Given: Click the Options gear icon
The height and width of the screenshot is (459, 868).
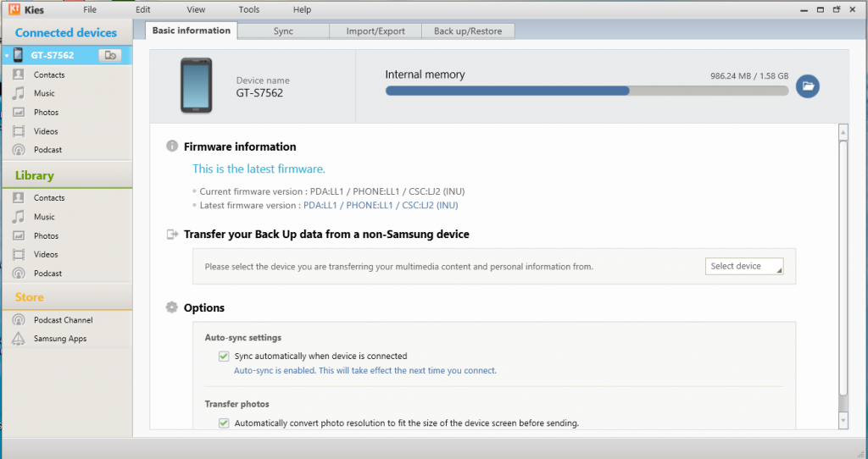Looking at the screenshot, I should (172, 307).
